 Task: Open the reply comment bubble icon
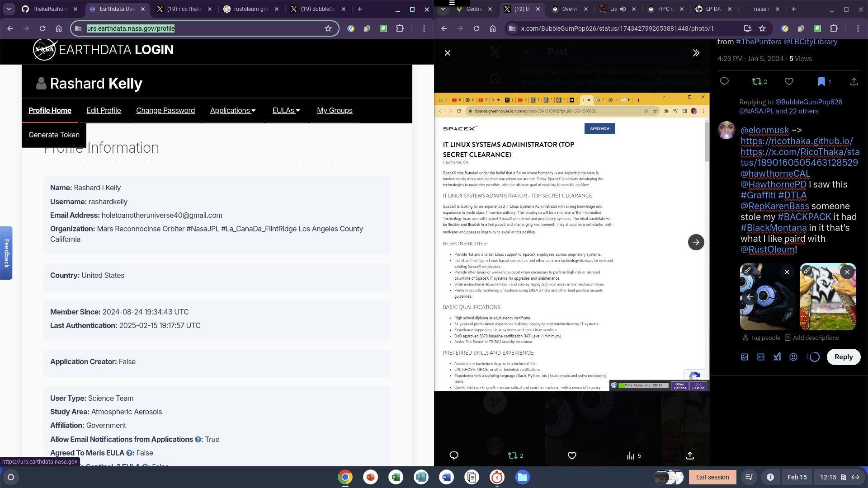pyautogui.click(x=724, y=82)
